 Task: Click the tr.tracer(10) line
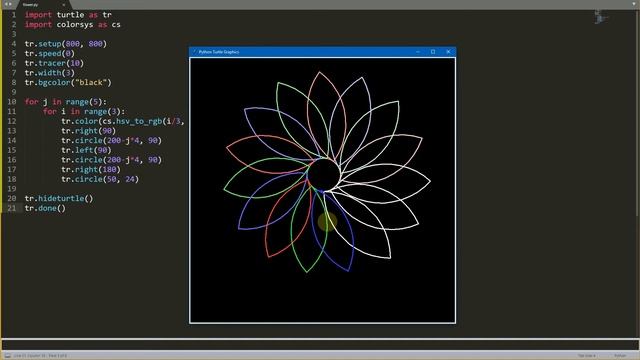point(54,63)
